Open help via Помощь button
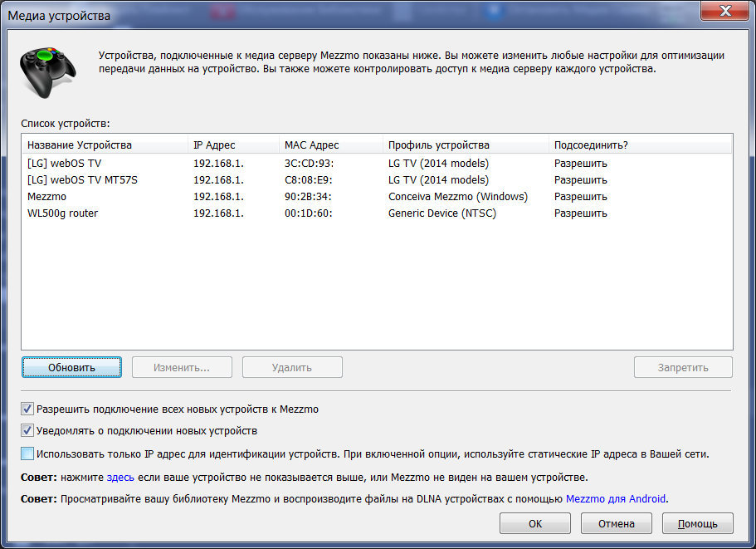 (x=697, y=523)
